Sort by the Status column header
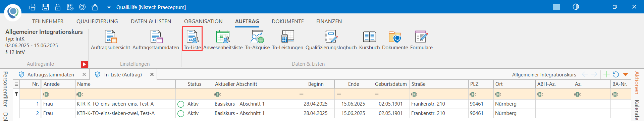Image resolution: width=644 pixels, height=121 pixels. tap(195, 84)
